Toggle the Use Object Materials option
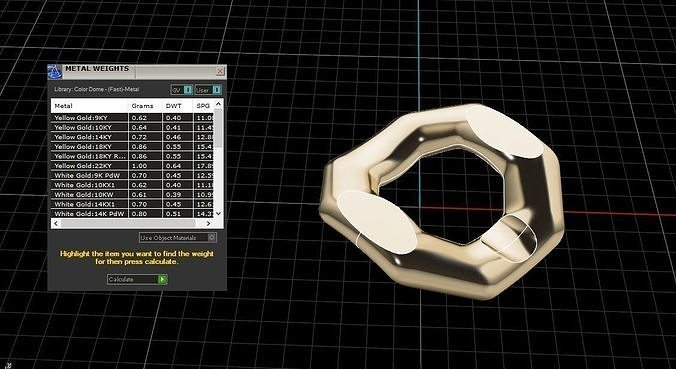 pyautogui.click(x=178, y=238)
